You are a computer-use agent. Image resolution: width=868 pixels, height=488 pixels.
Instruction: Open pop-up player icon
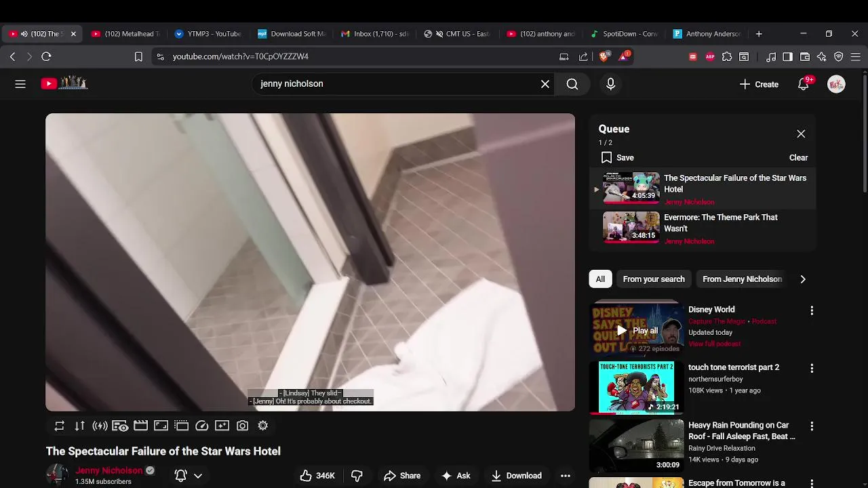tap(181, 426)
